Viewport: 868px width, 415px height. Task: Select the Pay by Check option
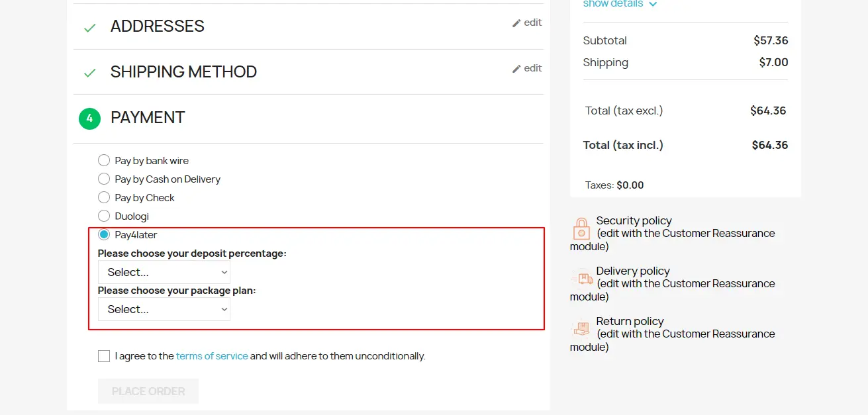pyautogui.click(x=104, y=197)
